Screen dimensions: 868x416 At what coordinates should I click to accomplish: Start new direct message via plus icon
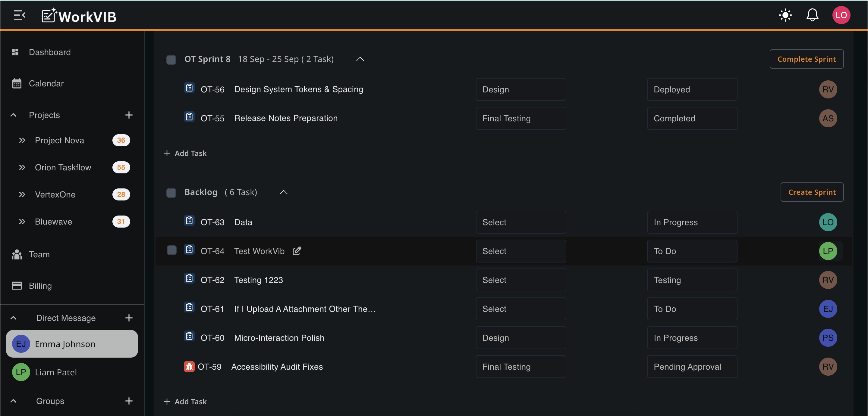pyautogui.click(x=129, y=318)
